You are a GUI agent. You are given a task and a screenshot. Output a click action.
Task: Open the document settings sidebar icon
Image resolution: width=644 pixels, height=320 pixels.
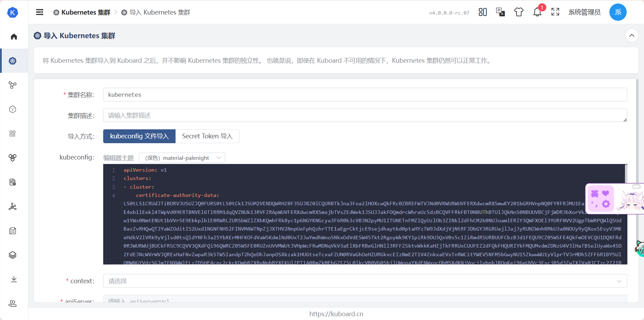tap(13, 182)
